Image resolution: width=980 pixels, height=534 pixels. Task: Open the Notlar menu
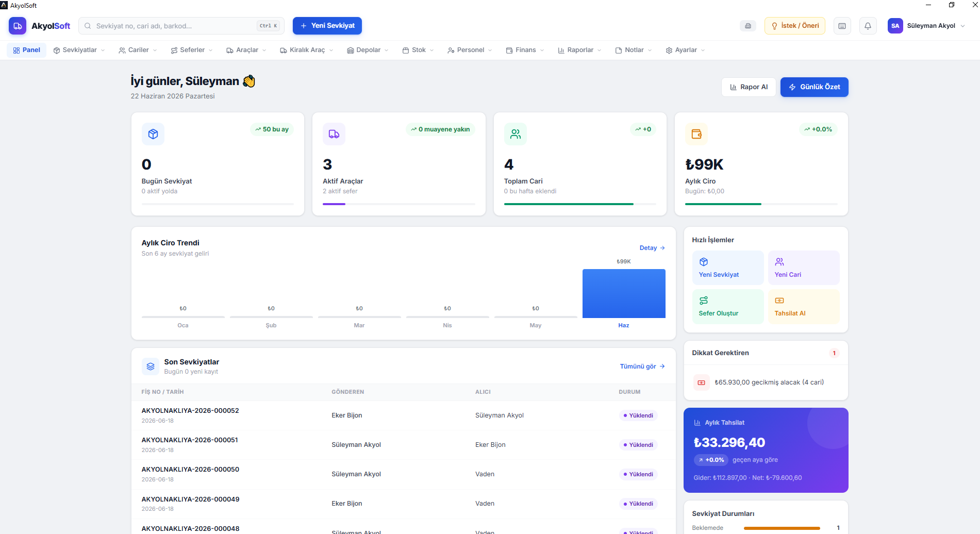[x=634, y=50]
